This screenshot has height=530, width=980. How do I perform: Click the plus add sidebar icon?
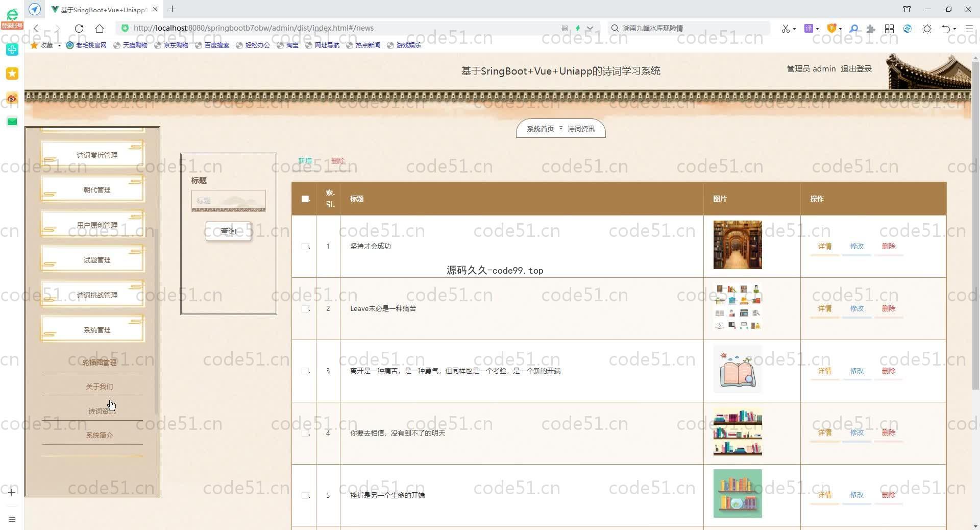12,493
